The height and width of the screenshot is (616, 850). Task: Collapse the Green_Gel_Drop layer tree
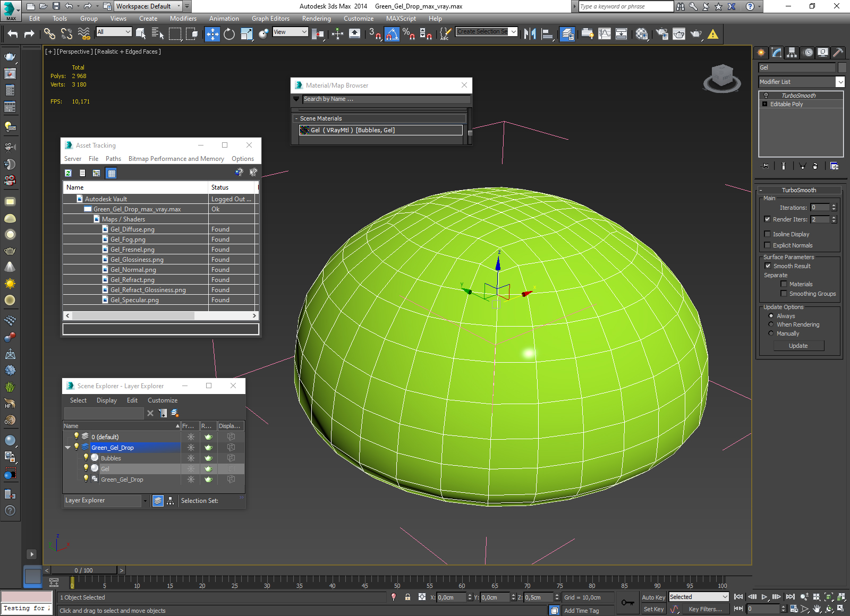pyautogui.click(x=68, y=448)
